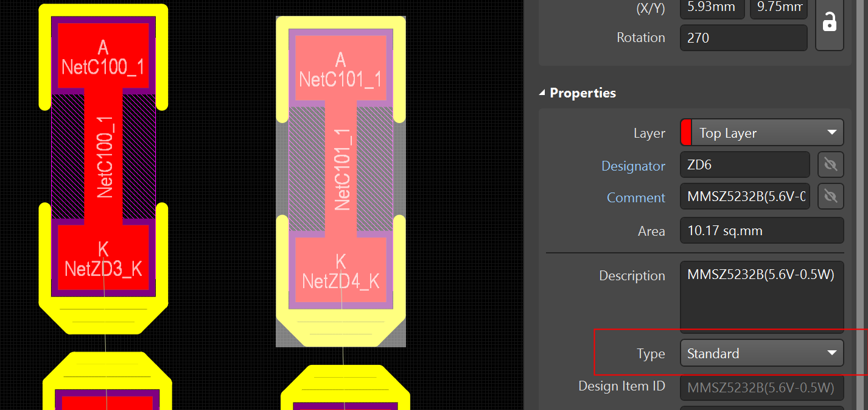
Task: Select pad A labeled NetC101_1
Action: 340,68
